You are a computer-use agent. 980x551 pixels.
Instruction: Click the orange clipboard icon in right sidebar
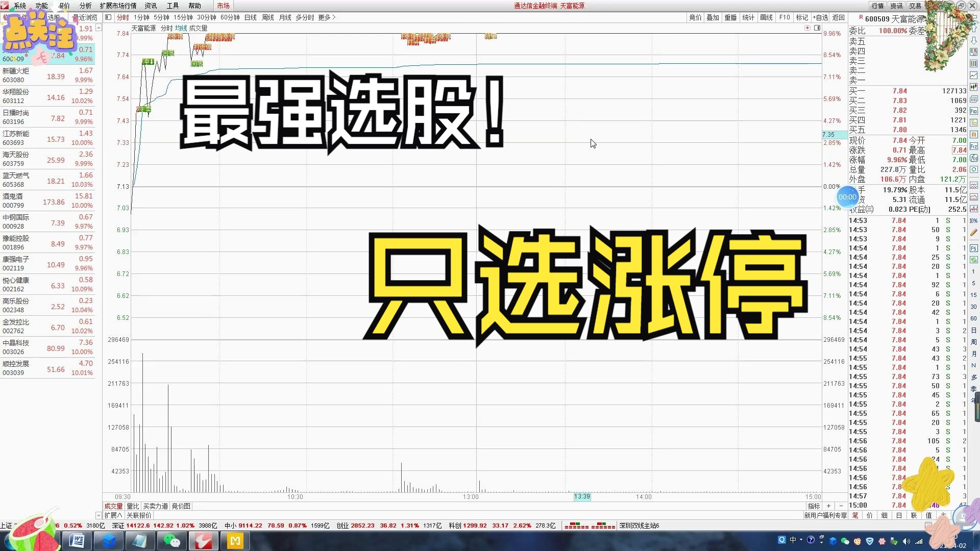pyautogui.click(x=974, y=133)
